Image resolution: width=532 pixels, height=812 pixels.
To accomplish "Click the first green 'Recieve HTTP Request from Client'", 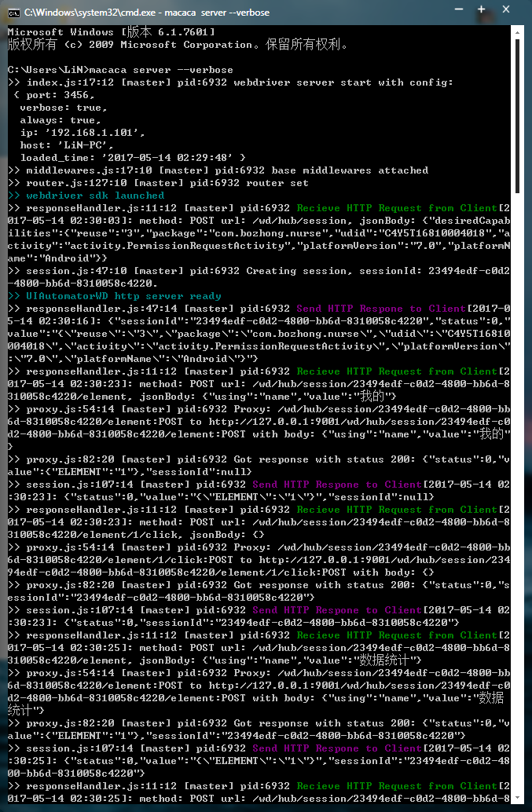I will tap(397, 208).
